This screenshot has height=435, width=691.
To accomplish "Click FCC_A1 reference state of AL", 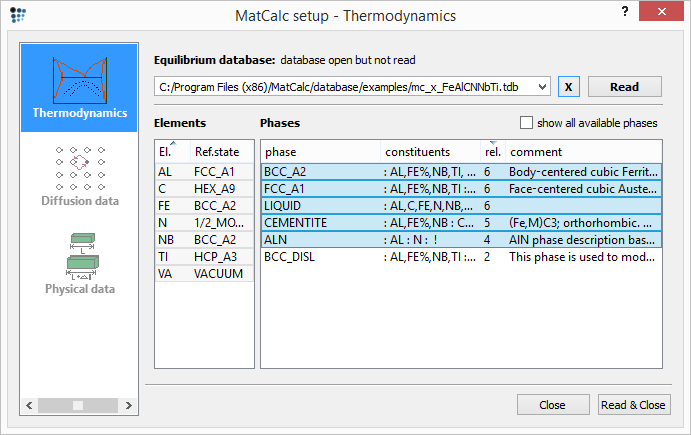I will point(214,171).
